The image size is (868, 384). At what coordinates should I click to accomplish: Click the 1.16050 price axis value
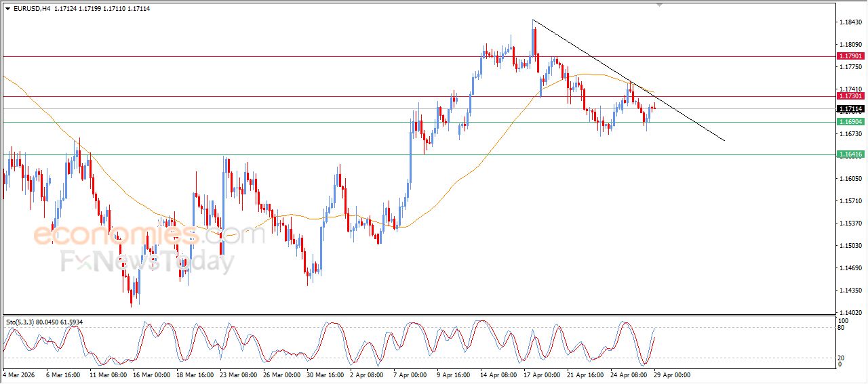coord(850,178)
